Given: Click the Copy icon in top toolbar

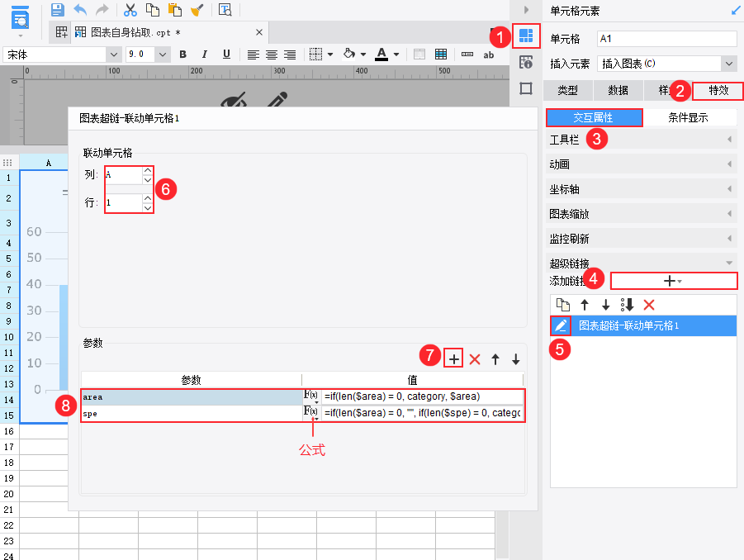Looking at the screenshot, I should (152, 9).
